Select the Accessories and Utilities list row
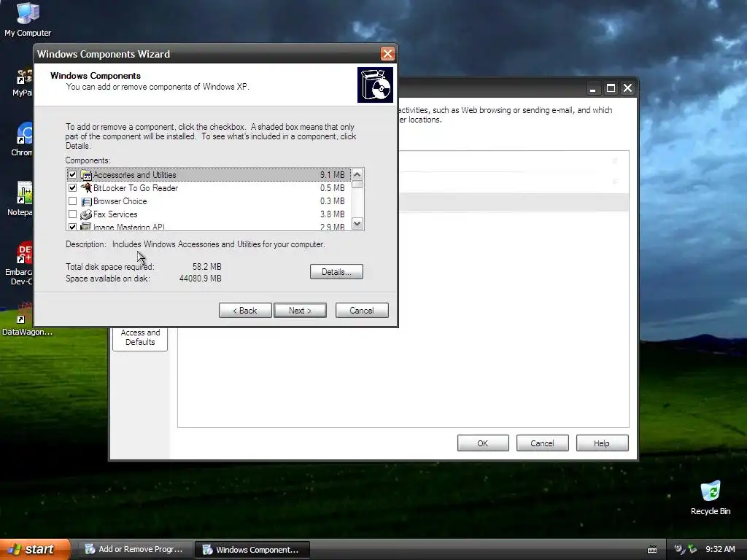Viewport: 747px width, 560px height. [x=209, y=175]
